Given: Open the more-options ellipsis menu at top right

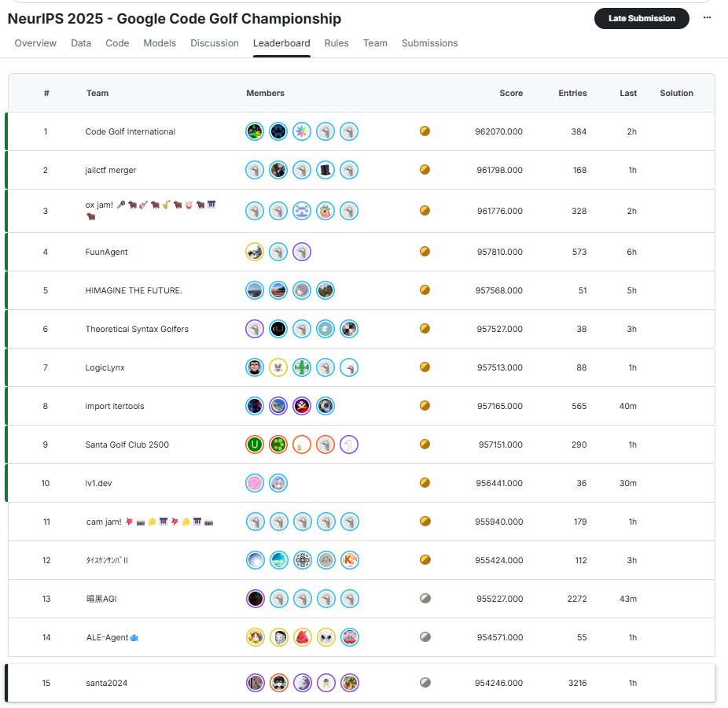Looking at the screenshot, I should tap(707, 19).
